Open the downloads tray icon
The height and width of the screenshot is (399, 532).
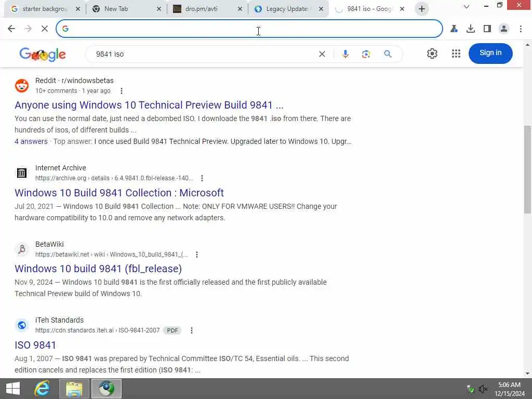tap(471, 29)
